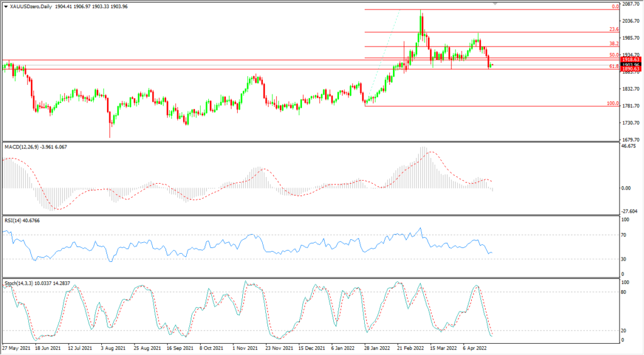Select the 50.0 Fibonacci level label
The height and width of the screenshot is (355, 644).
pos(614,55)
